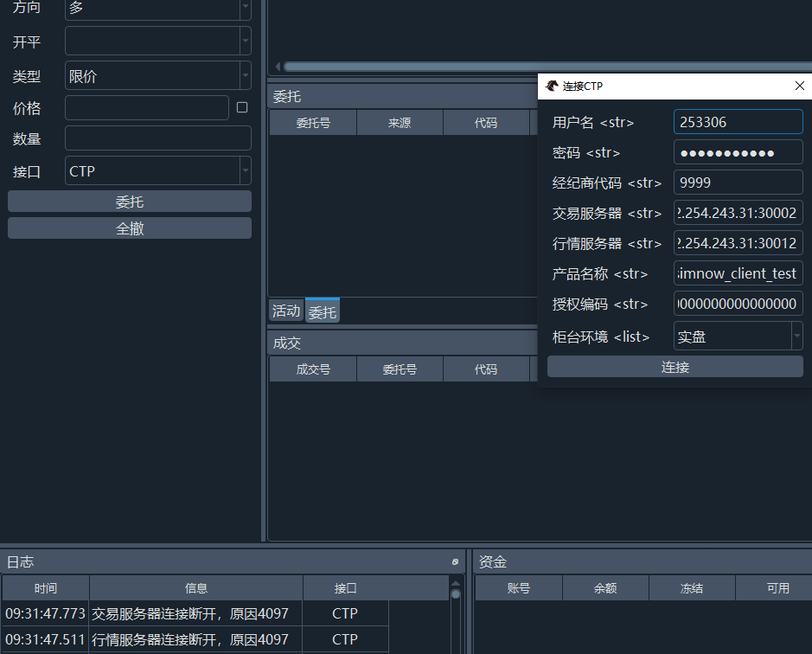Float the 日志 panel using its dock icon

click(456, 561)
